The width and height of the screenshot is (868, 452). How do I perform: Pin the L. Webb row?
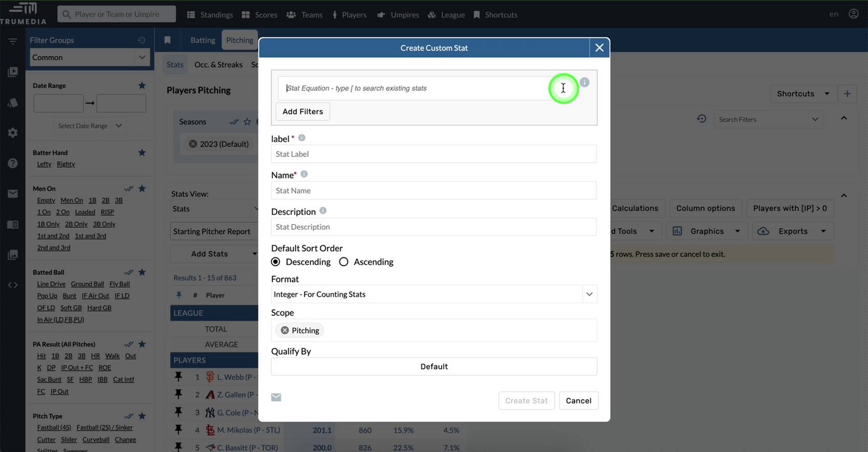click(178, 377)
